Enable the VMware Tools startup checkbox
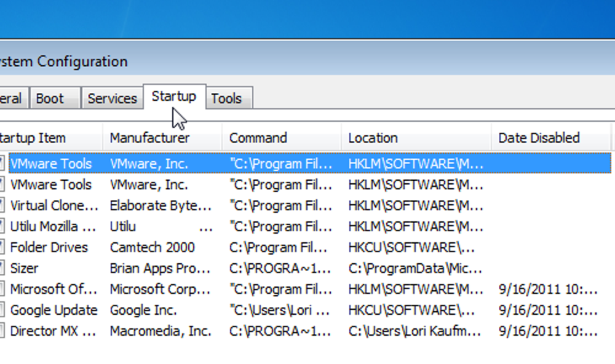Viewport: 615px width, 364px height. (3, 164)
